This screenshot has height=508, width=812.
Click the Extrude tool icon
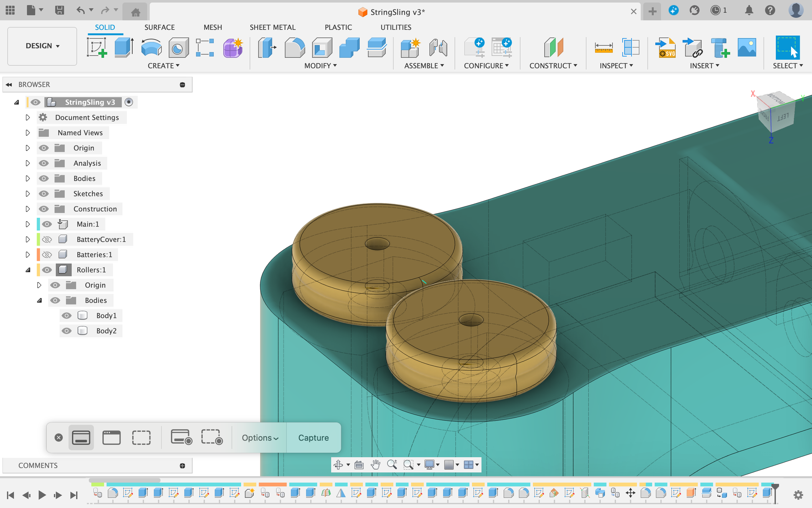tap(124, 47)
